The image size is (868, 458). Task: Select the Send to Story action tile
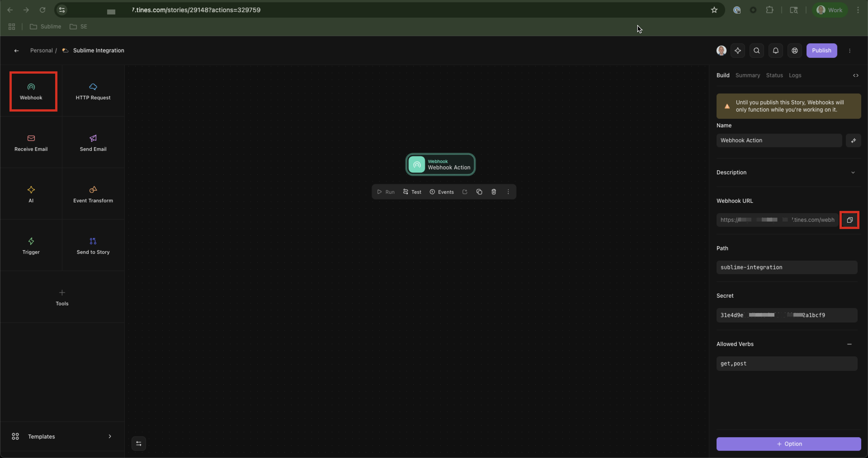tap(93, 246)
